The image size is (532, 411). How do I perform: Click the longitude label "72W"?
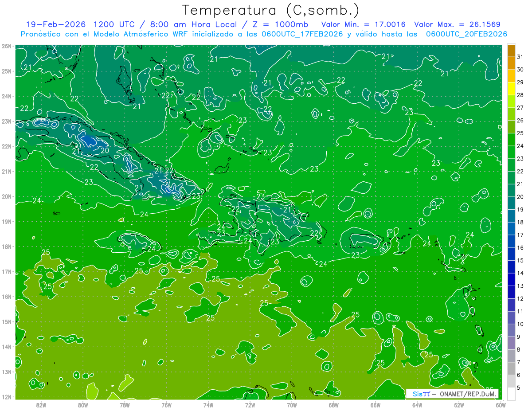[250, 405]
